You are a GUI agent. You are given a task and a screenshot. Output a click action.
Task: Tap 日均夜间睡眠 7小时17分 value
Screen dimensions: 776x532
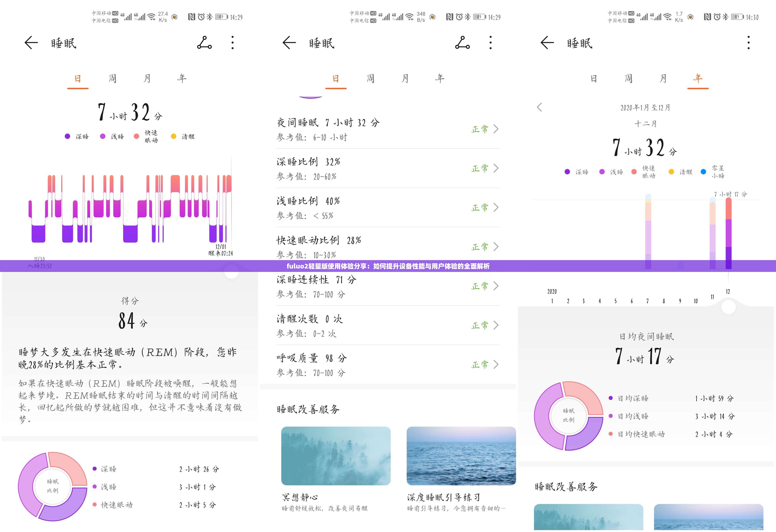pos(645,356)
